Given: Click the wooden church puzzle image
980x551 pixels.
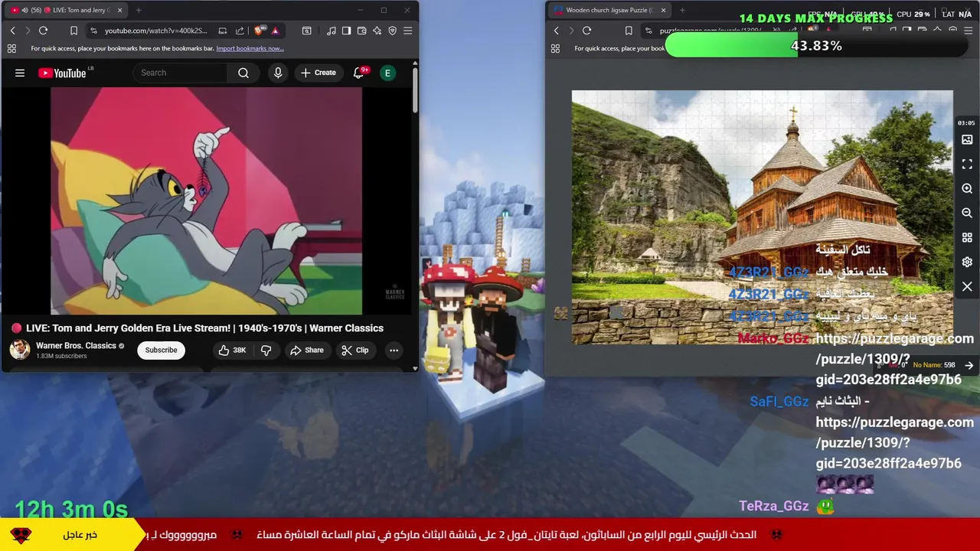Looking at the screenshot, I should 762,217.
